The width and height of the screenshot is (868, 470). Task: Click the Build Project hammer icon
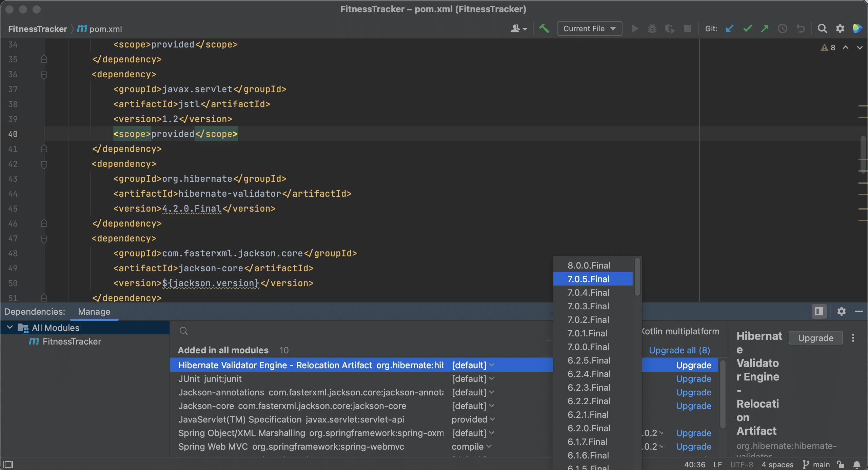[544, 28]
